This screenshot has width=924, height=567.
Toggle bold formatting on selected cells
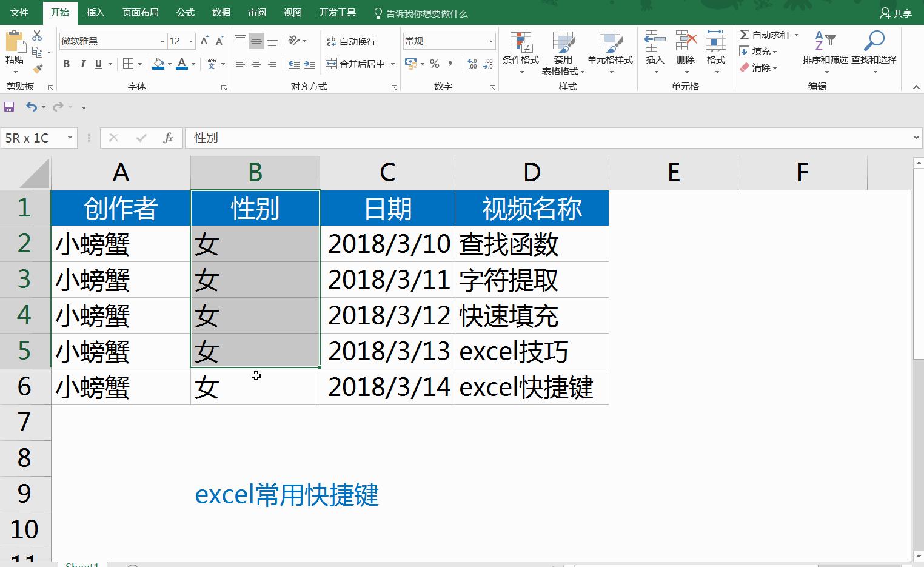(x=67, y=63)
